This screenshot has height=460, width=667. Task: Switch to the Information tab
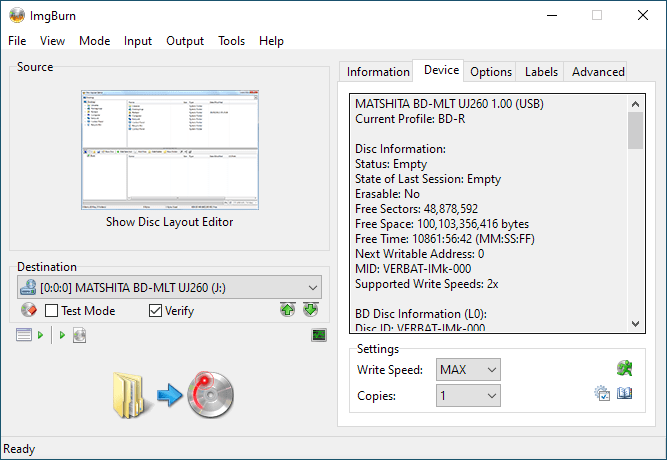point(378,71)
